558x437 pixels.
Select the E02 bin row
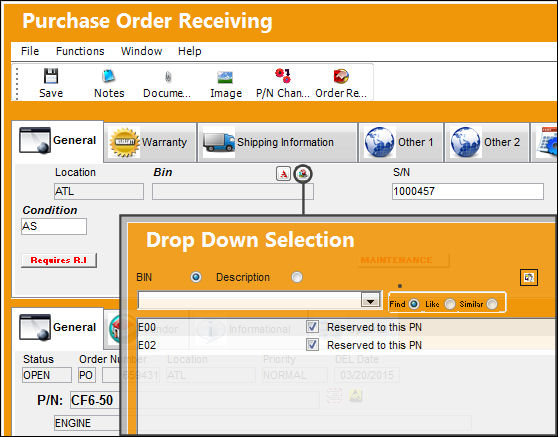click(347, 345)
